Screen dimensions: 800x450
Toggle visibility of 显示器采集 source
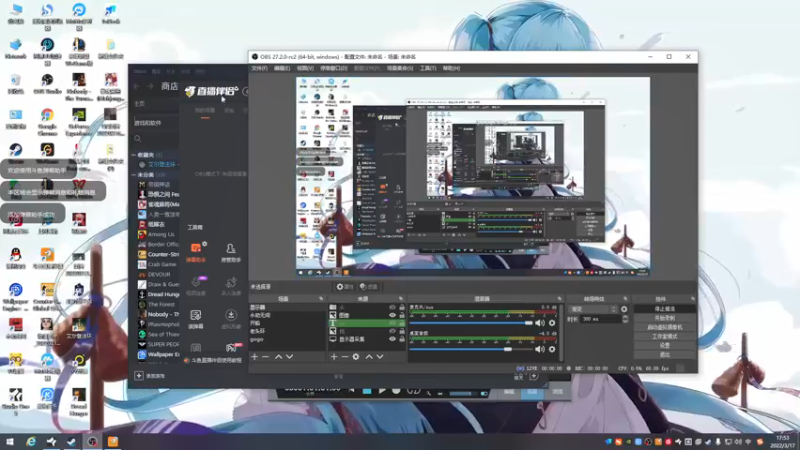click(392, 339)
